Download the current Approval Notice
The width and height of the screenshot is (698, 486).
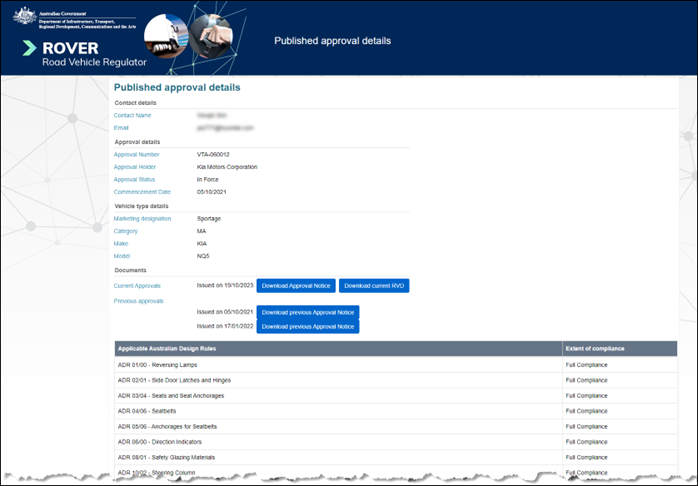click(x=296, y=286)
